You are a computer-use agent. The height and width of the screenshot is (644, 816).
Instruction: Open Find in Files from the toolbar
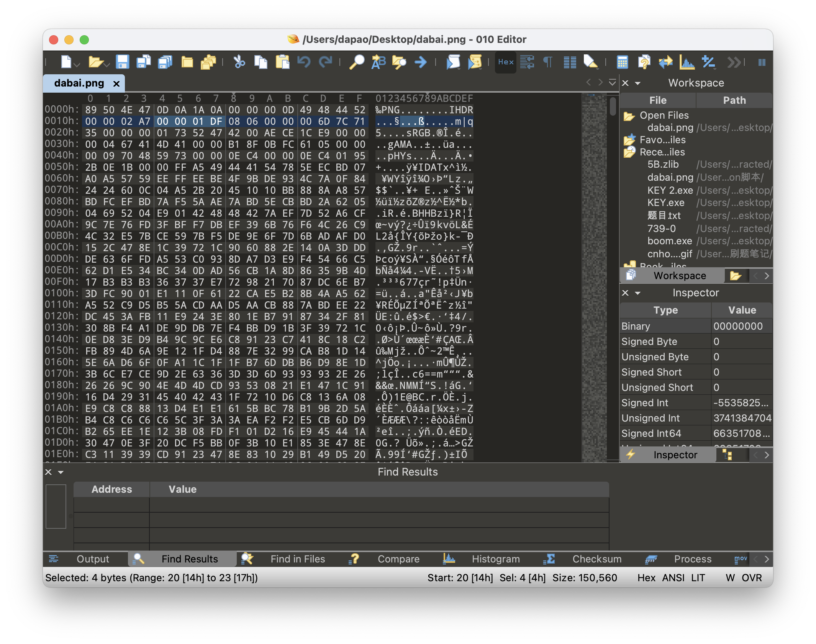click(399, 62)
